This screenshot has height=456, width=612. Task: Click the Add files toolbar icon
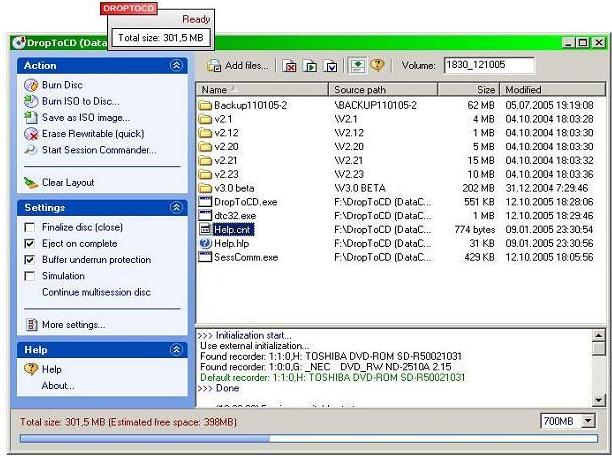[x=214, y=66]
